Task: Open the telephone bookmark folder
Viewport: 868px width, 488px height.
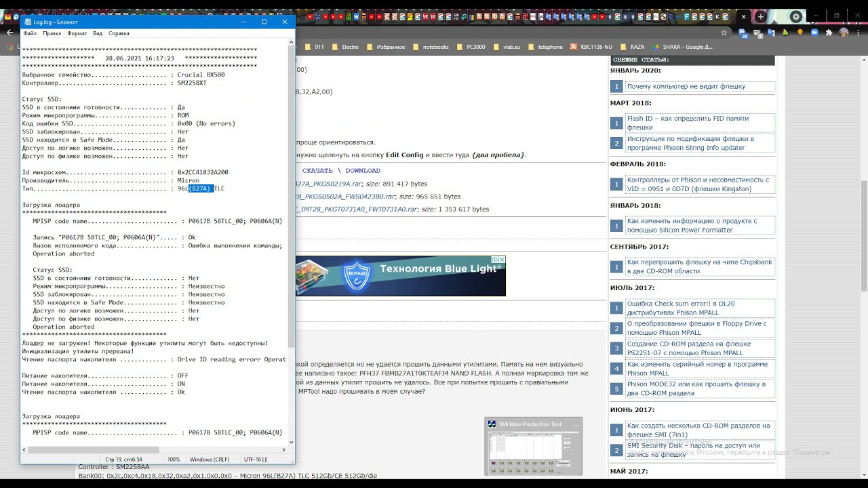Action: [x=545, y=47]
